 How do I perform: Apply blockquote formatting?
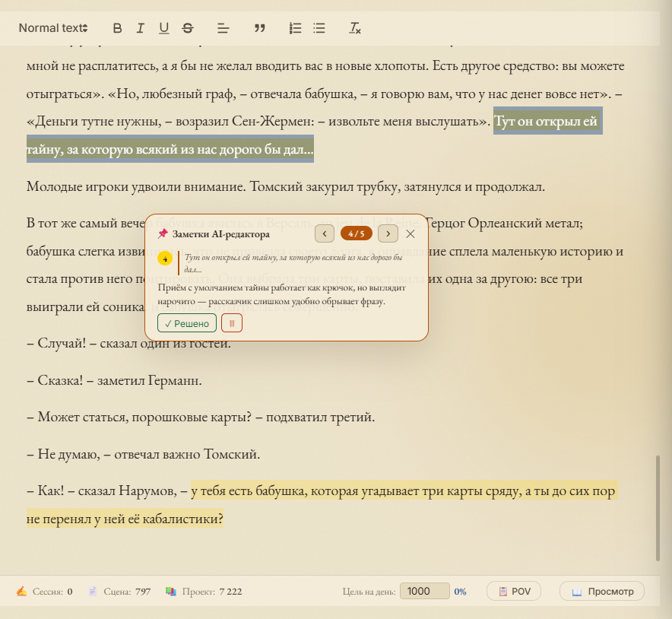click(259, 28)
